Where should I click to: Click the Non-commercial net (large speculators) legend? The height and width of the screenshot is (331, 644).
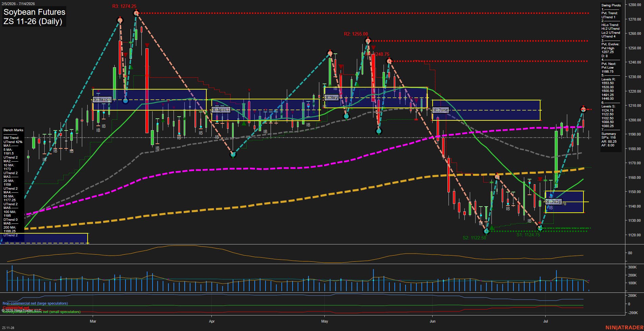coord(35,304)
